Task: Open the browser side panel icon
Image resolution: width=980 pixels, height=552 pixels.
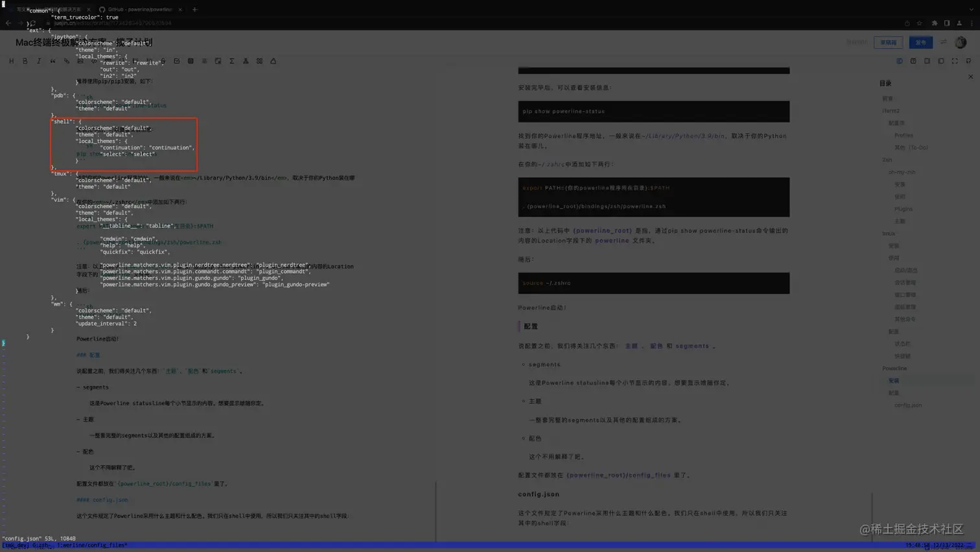Action: (946, 23)
